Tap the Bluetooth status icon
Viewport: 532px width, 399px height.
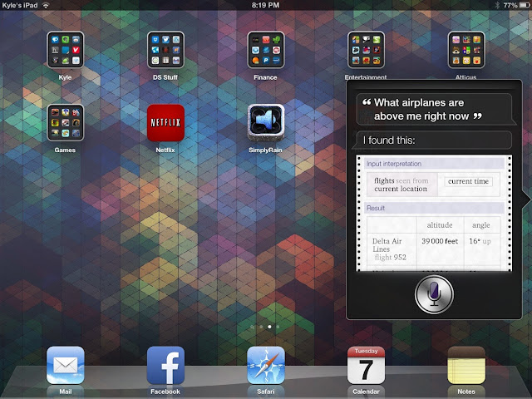[497, 5]
